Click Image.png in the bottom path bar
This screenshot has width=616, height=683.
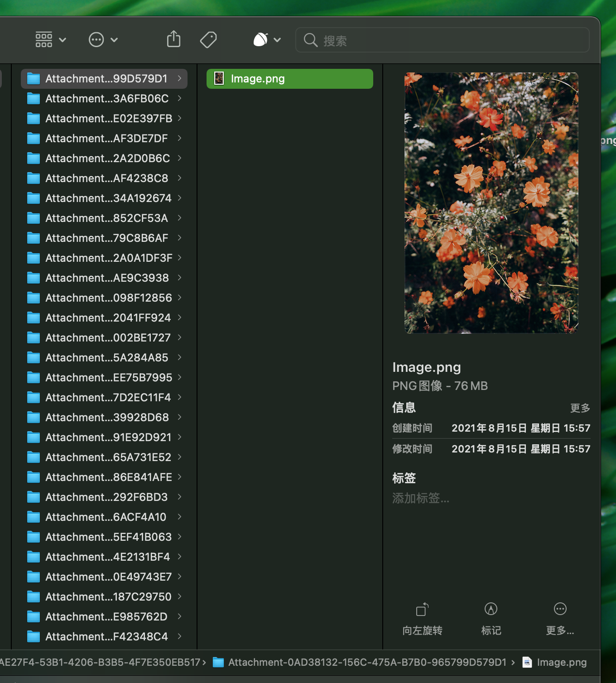click(561, 662)
